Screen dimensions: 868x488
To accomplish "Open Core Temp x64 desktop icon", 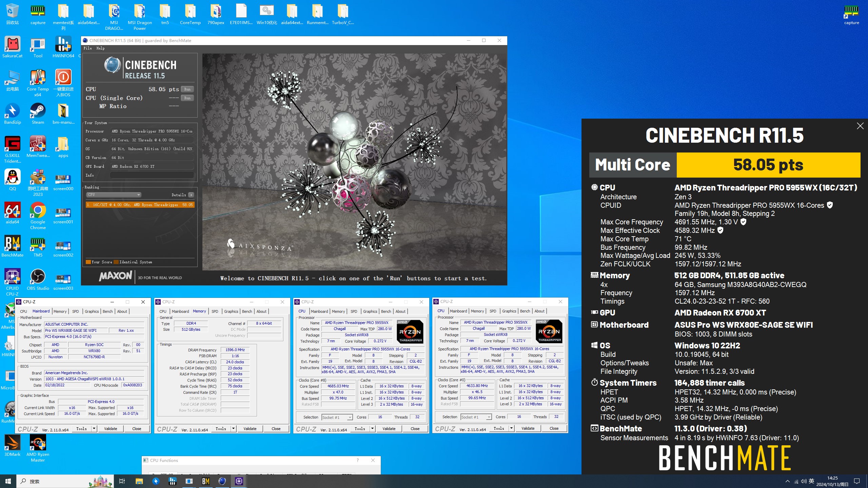I will [38, 83].
